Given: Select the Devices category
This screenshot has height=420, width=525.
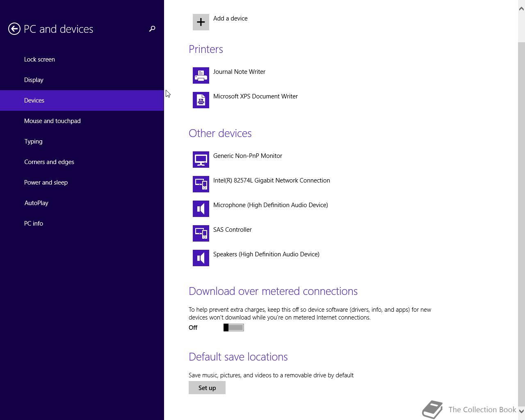Looking at the screenshot, I should pos(82,100).
